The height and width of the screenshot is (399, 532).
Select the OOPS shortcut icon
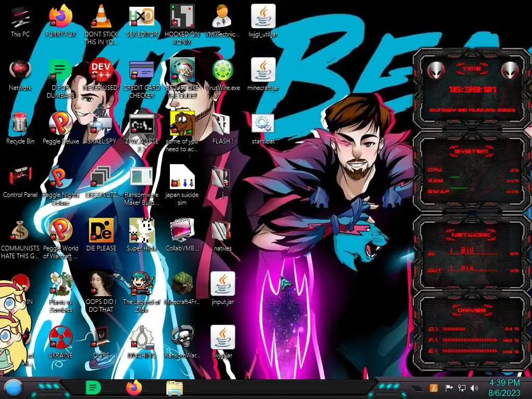point(101,343)
